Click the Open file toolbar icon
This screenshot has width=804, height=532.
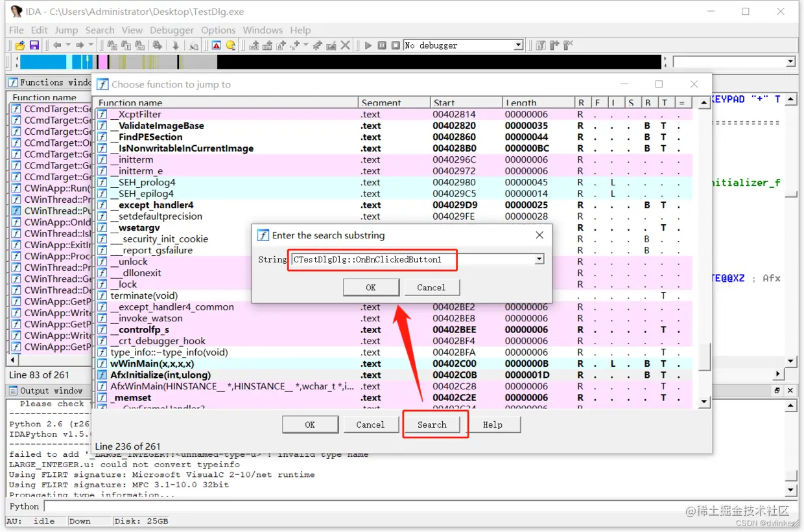20,45
